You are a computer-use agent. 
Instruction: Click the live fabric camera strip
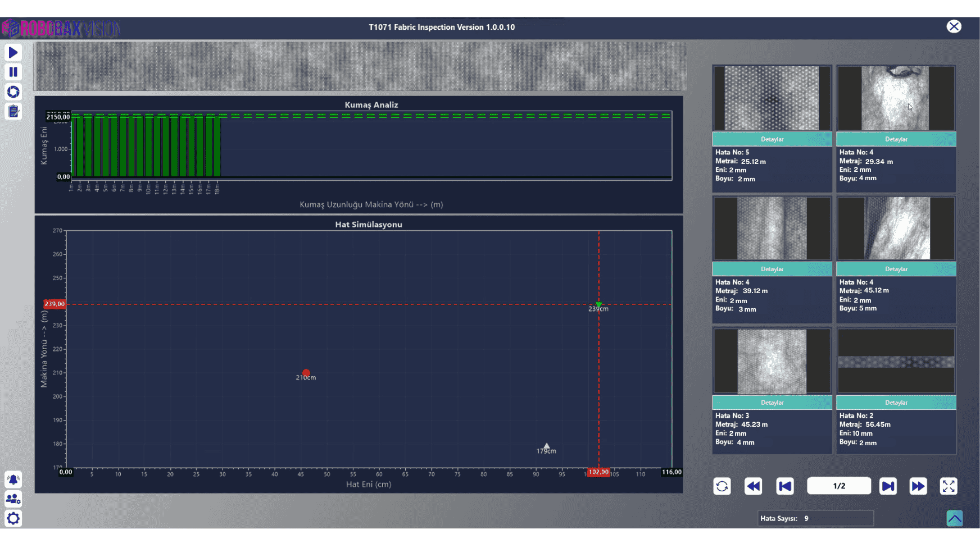(x=360, y=66)
